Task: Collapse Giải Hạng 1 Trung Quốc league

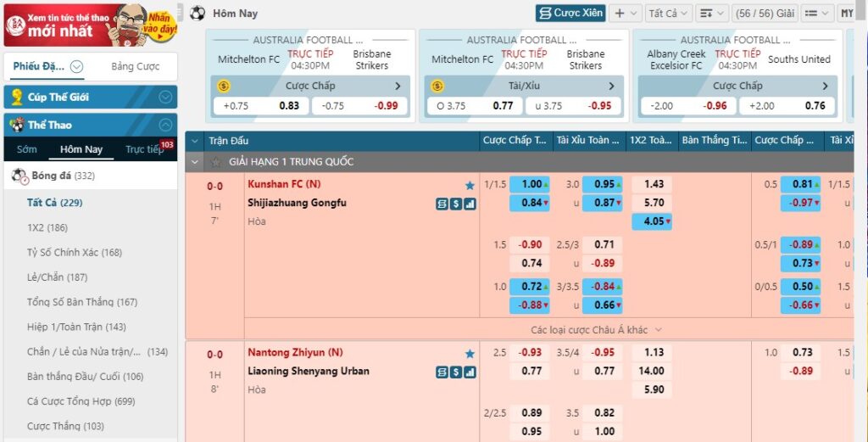Action: pos(194,162)
